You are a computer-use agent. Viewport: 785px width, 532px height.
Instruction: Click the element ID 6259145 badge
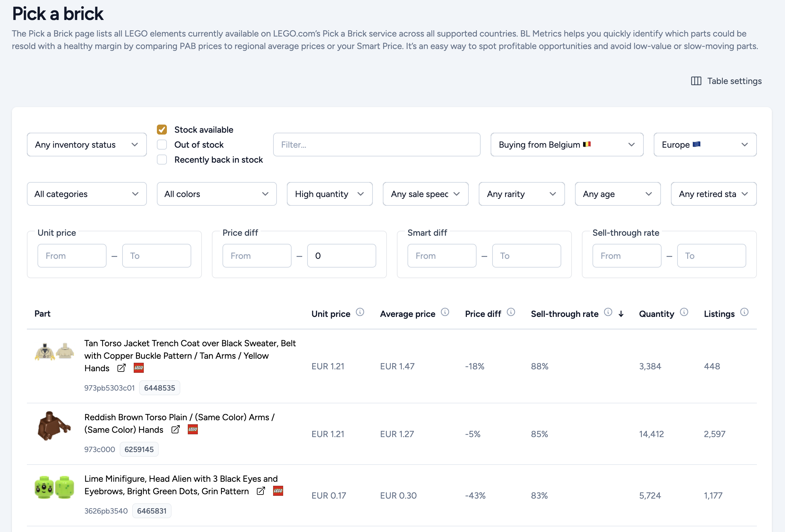pos(139,449)
